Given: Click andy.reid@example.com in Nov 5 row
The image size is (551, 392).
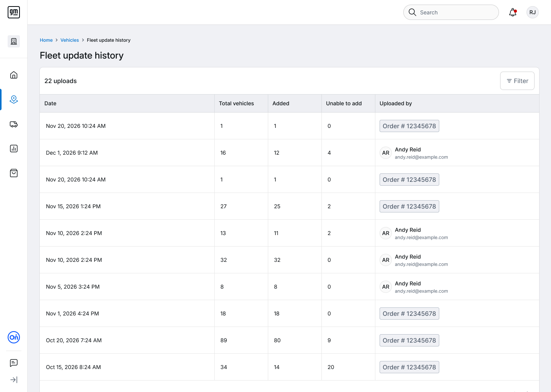Looking at the screenshot, I should 421,291.
